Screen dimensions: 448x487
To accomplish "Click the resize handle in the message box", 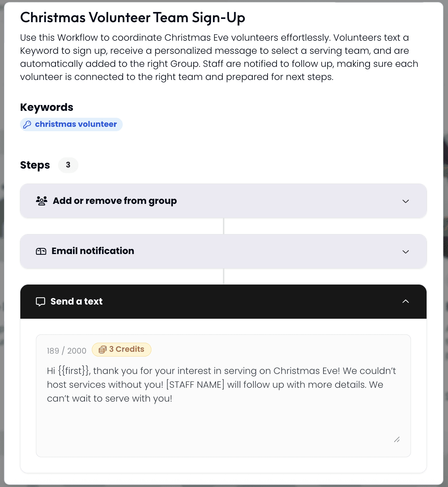I will (x=397, y=439).
